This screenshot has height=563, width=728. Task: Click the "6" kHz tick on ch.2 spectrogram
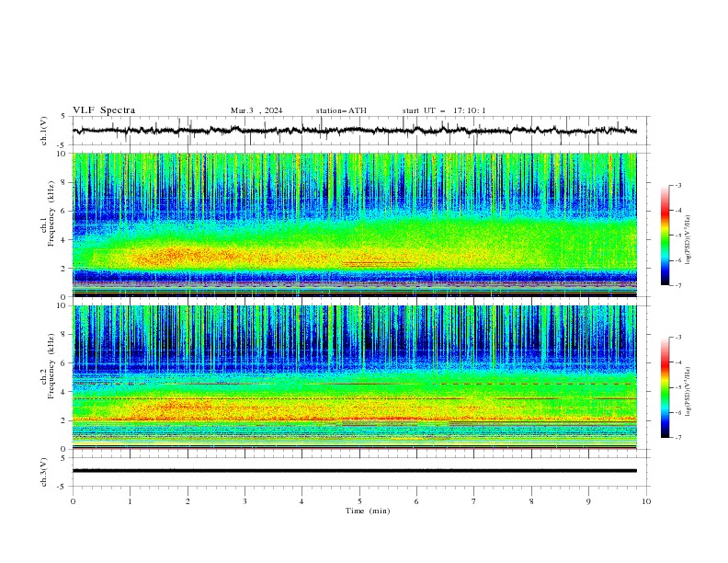65,362
